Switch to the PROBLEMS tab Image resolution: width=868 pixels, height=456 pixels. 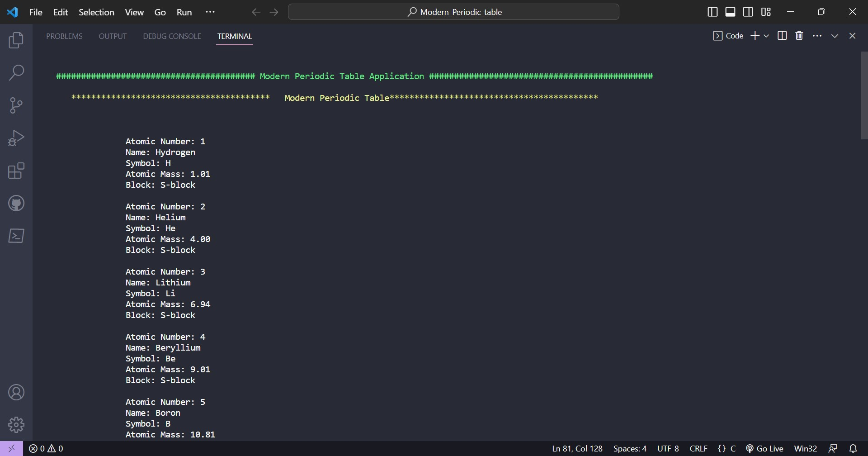click(65, 36)
